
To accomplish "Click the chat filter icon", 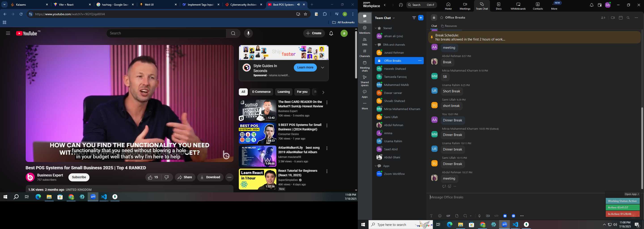I will pos(414,18).
